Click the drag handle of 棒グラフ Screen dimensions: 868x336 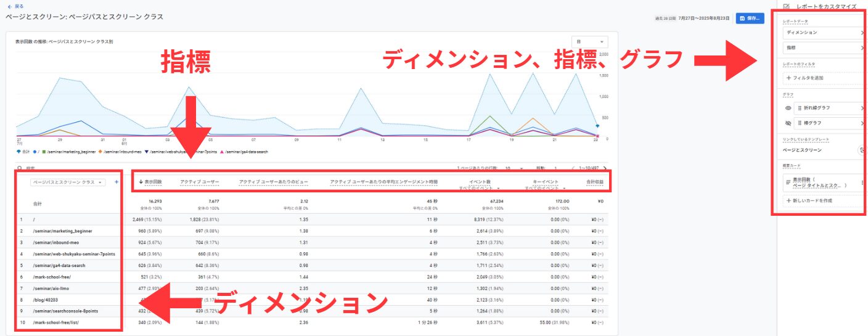click(800, 123)
